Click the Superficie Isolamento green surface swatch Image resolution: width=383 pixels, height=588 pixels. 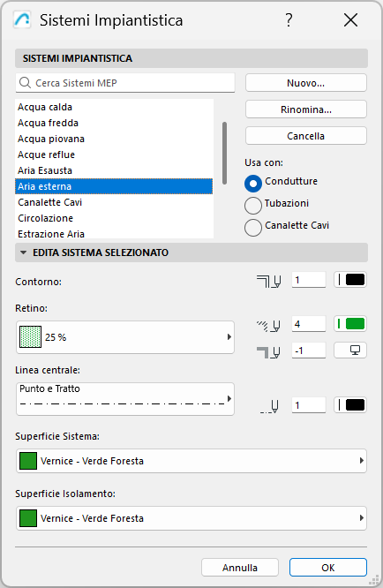click(28, 518)
